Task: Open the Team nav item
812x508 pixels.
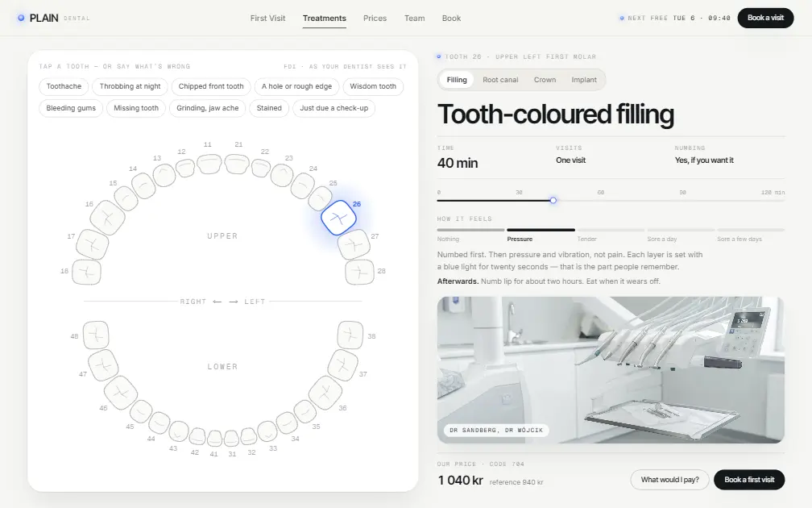Action: pos(414,18)
